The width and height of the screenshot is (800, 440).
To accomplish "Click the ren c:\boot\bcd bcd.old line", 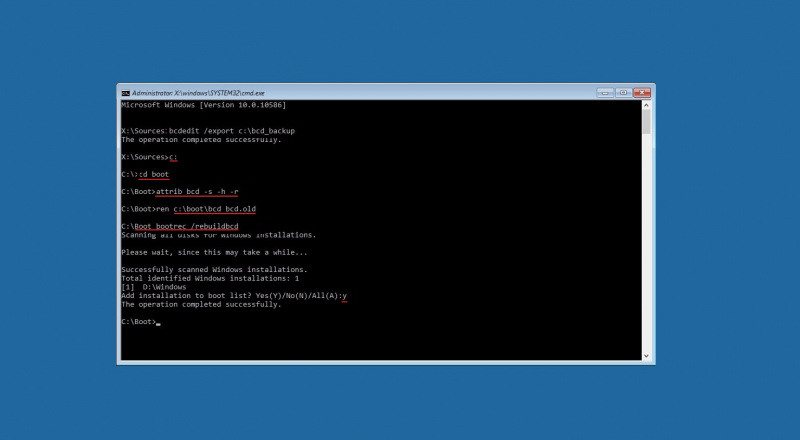I will click(189, 209).
